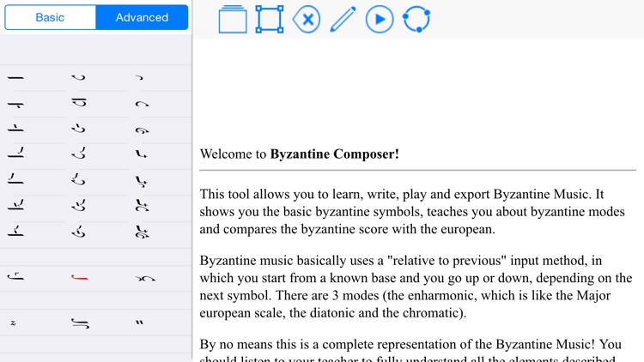The width and height of the screenshot is (644, 362).
Task: Click the "Welcome to Byzantine Composer!" heading
Action: [x=300, y=154]
